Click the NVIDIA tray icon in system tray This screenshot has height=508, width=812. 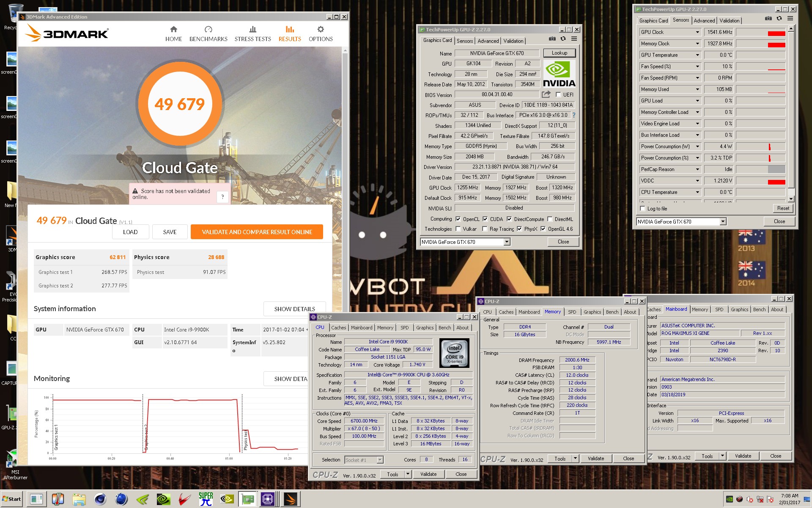(x=730, y=499)
